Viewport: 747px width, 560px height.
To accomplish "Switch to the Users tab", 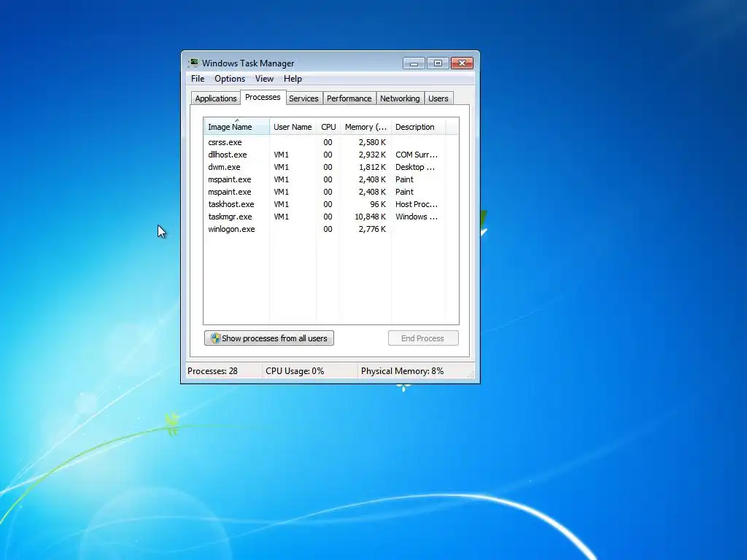I will tap(438, 98).
